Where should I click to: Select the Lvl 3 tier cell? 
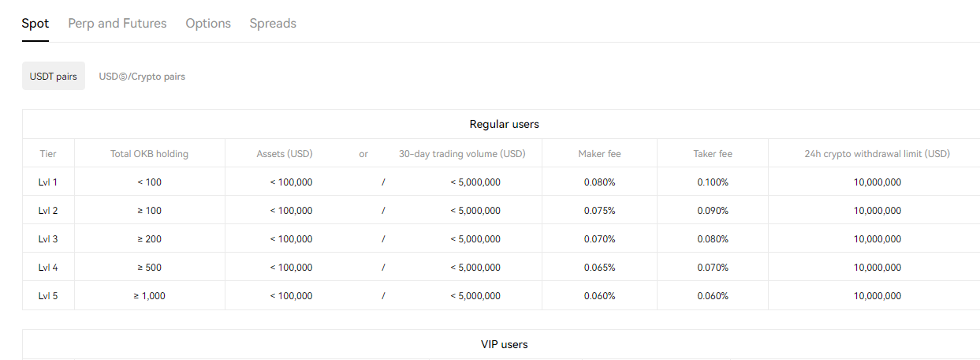coord(48,239)
